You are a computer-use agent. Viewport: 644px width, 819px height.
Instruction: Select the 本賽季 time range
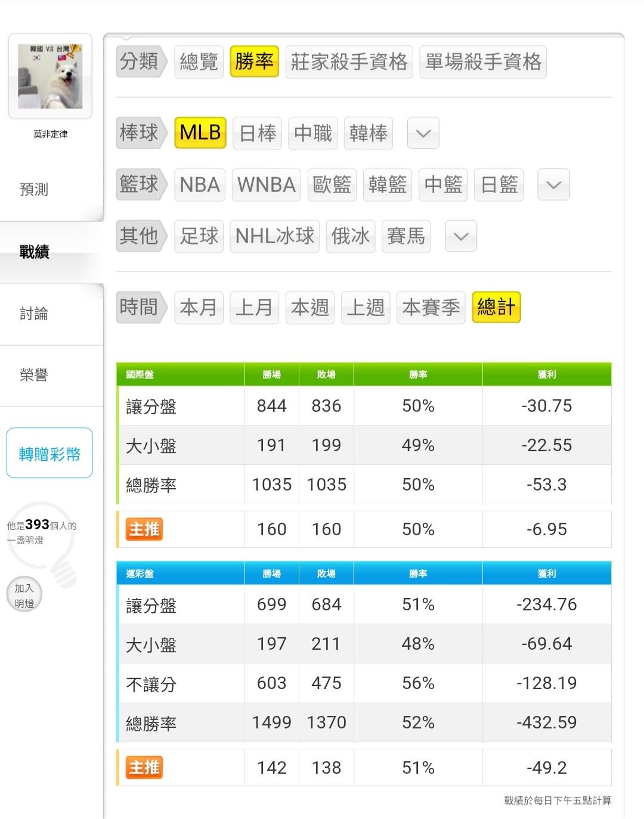(431, 308)
